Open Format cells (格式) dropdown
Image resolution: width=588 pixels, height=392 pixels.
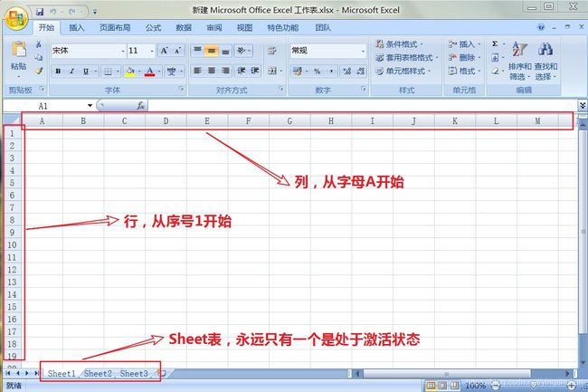[464, 71]
